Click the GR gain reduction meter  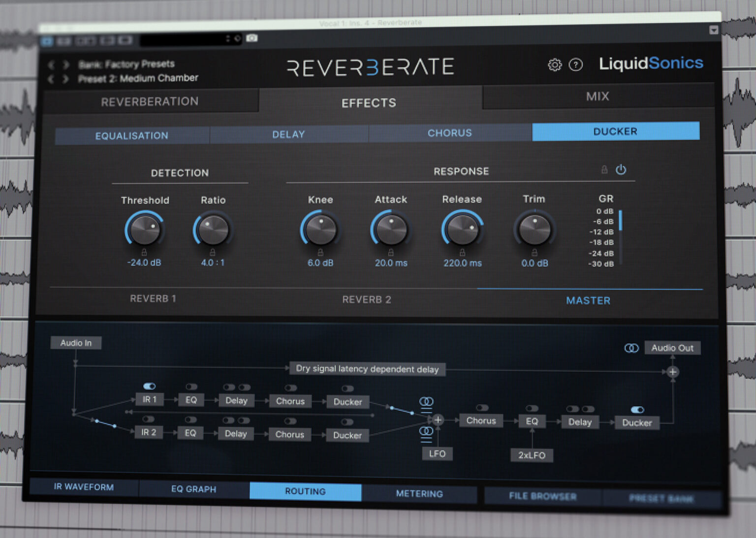click(x=621, y=236)
